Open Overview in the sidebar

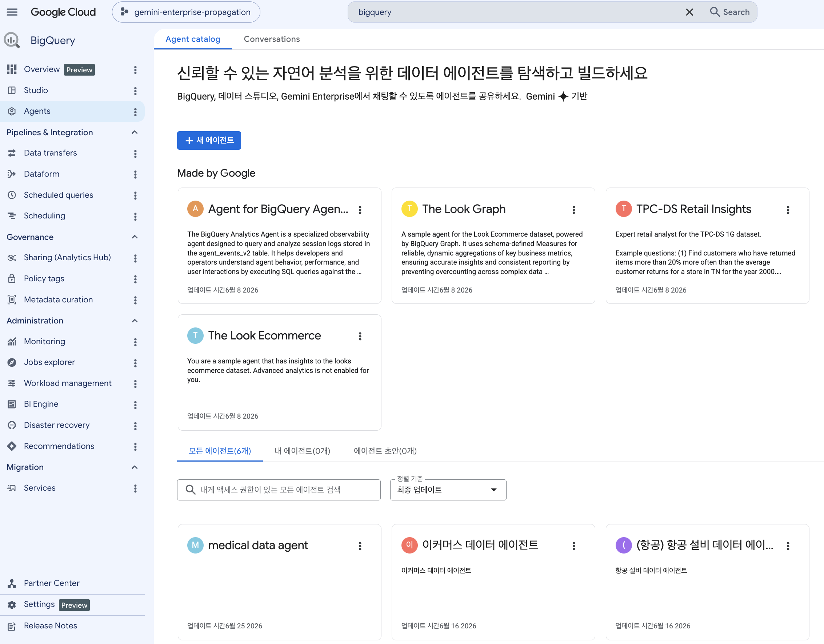(x=41, y=69)
